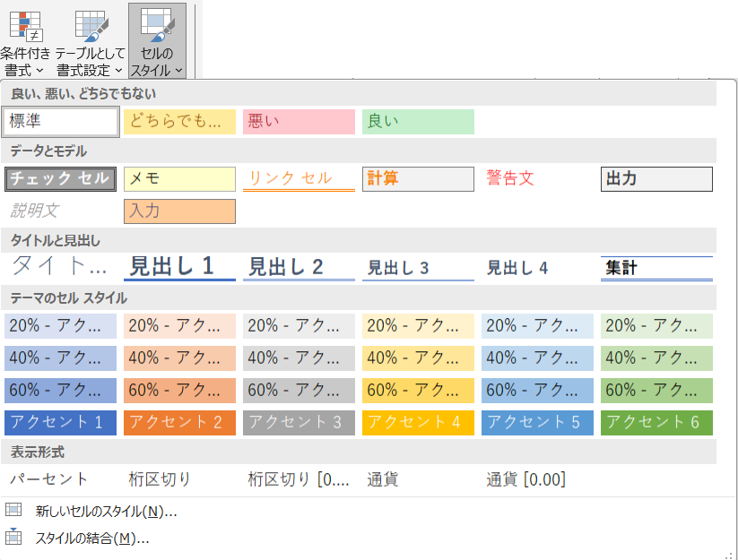Click the スタイルの結合 icon
This screenshot has width=738, height=560.
coord(13,538)
